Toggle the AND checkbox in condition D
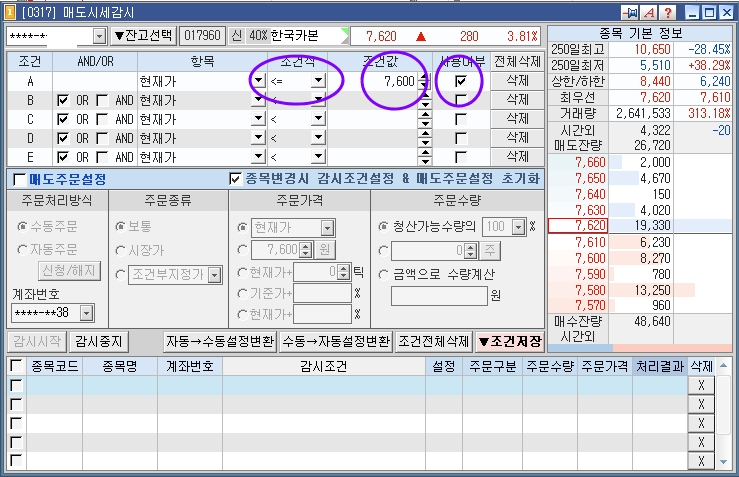The width and height of the screenshot is (739, 477). 102,138
